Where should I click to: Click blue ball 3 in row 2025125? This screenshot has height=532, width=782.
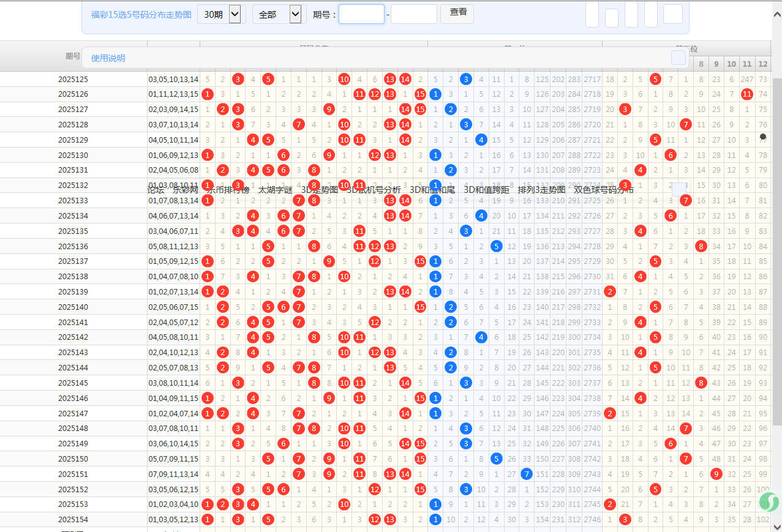pyautogui.click(x=466, y=79)
